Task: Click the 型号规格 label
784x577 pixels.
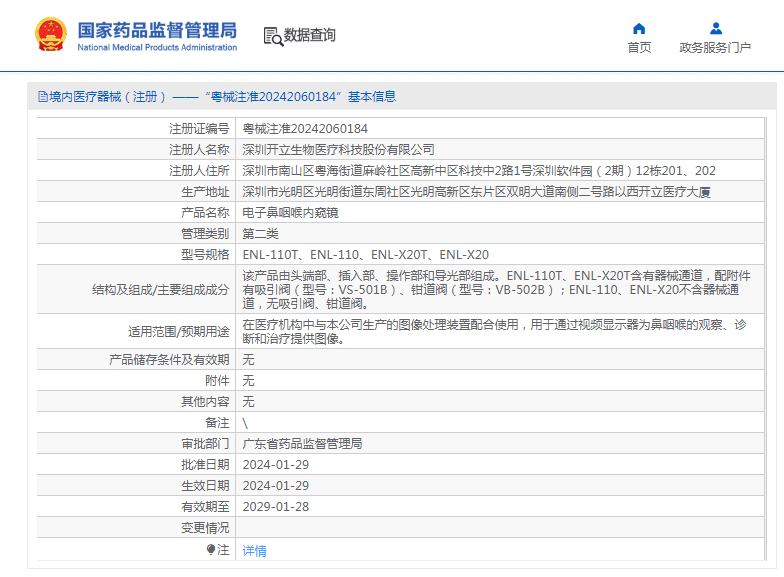Action: 205,254
